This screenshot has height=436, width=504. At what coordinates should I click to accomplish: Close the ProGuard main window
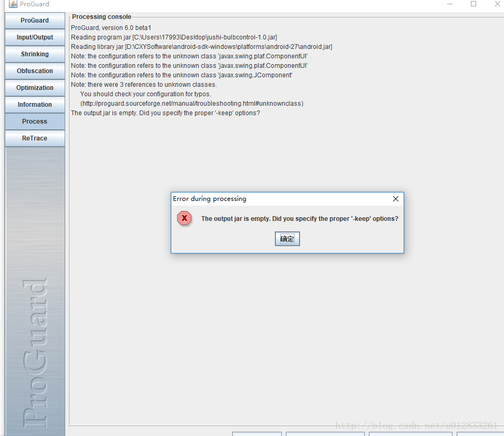497,4
